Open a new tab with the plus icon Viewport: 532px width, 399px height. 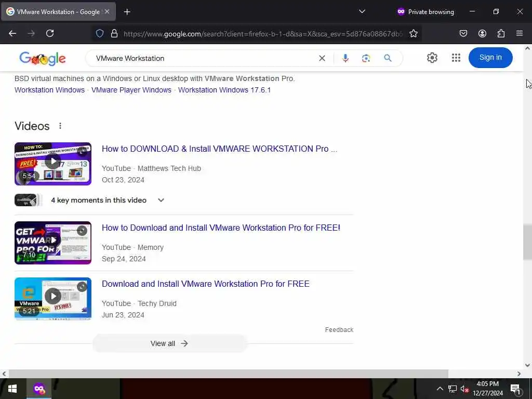pos(127,12)
